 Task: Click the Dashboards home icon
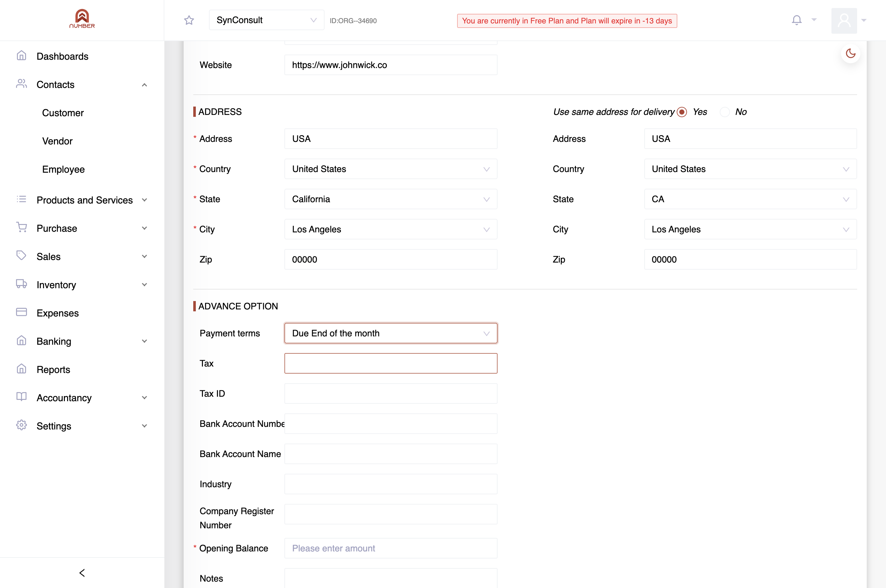coord(22,56)
